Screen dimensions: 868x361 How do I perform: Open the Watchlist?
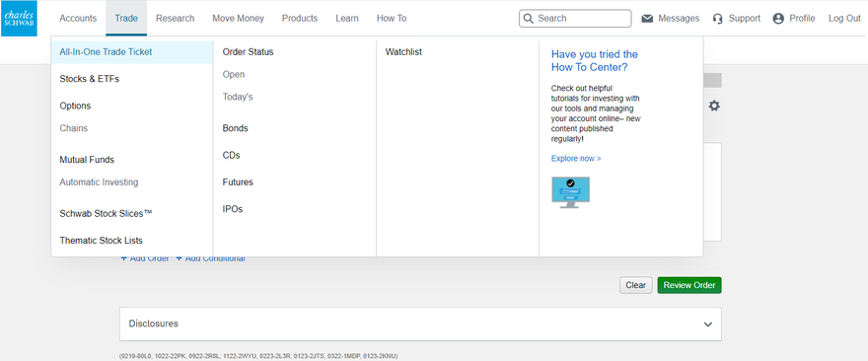click(403, 52)
